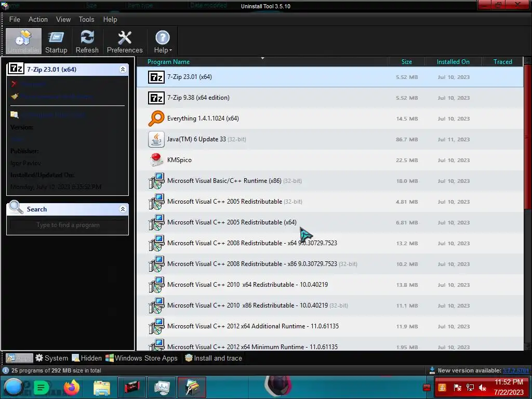
Task: Open the Tools menu
Action: 87,19
